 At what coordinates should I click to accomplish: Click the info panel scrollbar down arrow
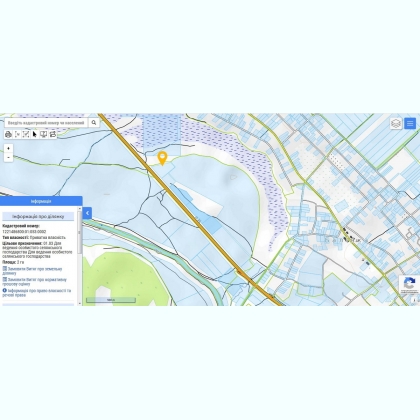point(80,303)
